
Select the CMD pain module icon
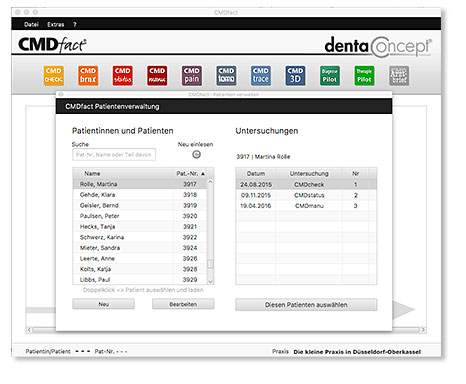[192, 76]
